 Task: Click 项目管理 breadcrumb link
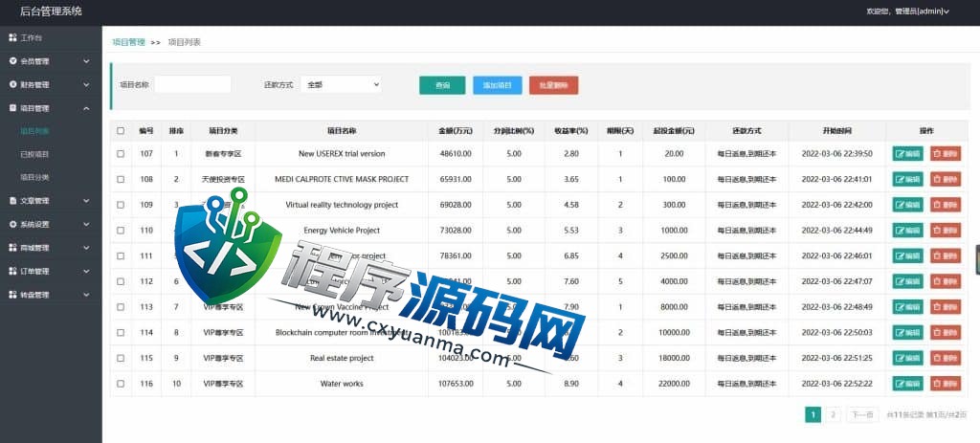(129, 42)
